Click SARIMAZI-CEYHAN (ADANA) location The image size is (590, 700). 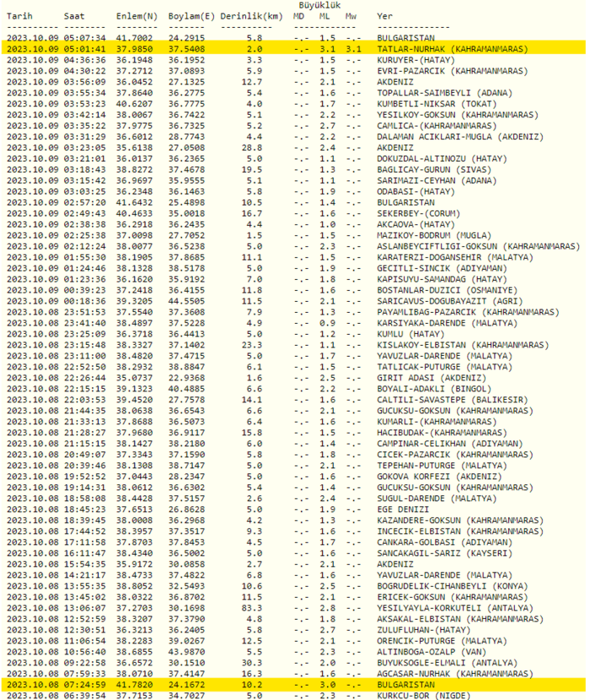pos(437,180)
